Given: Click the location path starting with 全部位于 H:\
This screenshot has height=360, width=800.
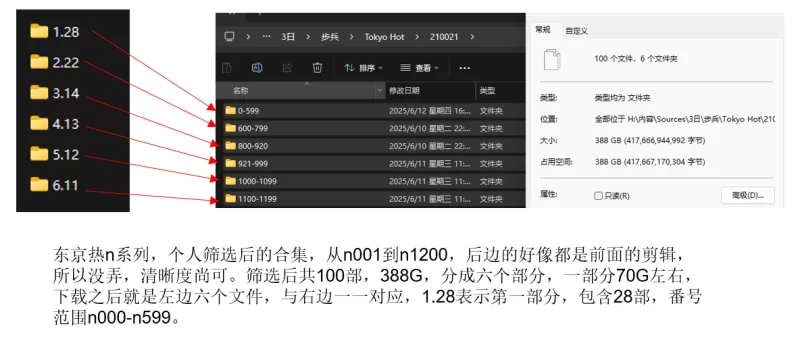Looking at the screenshot, I should [685, 119].
